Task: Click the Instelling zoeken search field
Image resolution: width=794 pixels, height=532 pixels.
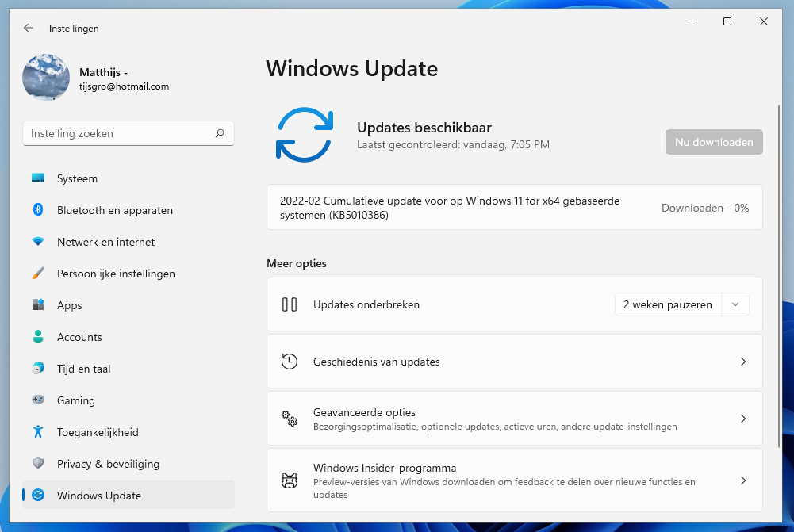Action: [x=119, y=133]
